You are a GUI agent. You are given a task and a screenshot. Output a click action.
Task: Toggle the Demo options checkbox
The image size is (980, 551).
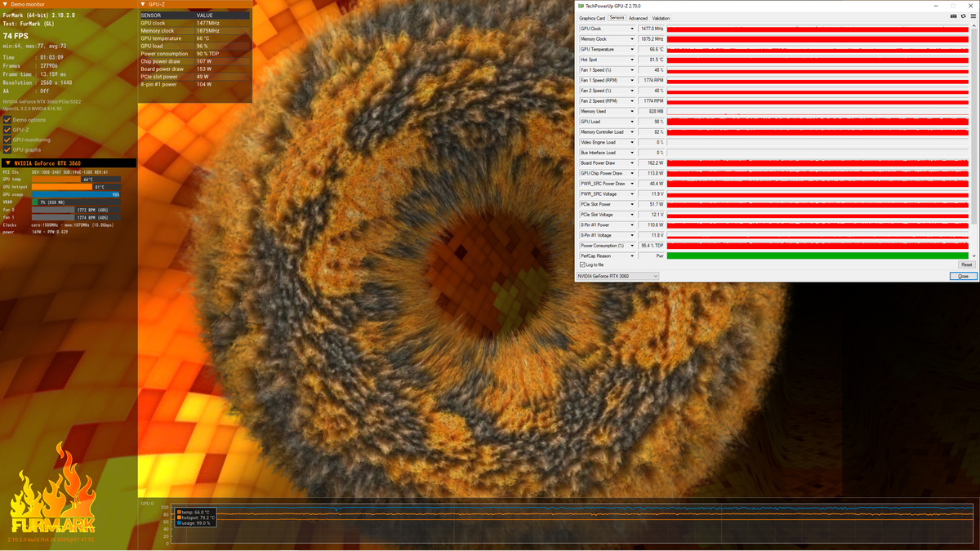pyautogui.click(x=7, y=120)
